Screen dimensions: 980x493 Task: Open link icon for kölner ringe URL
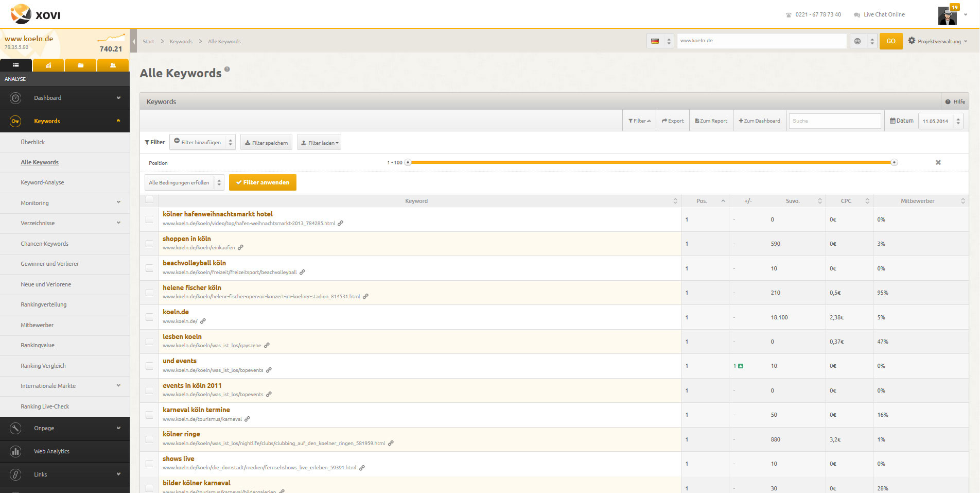391,443
